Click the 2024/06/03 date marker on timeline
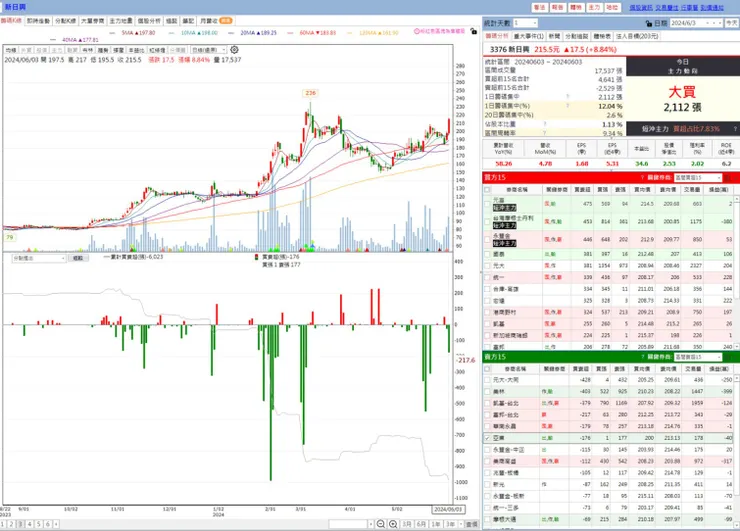 coord(448,509)
